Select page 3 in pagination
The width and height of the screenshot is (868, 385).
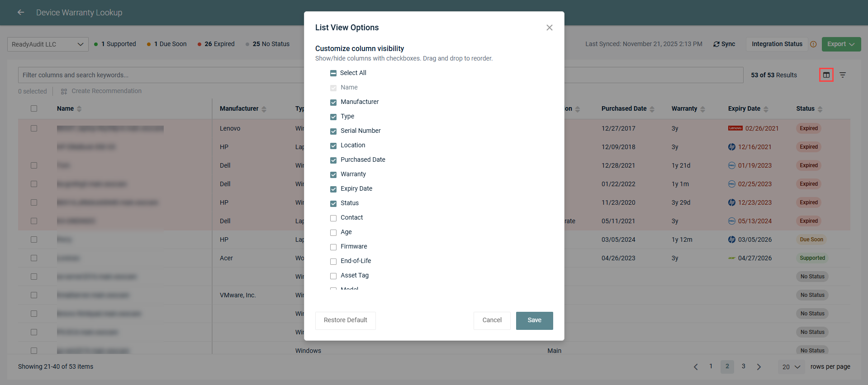click(743, 366)
